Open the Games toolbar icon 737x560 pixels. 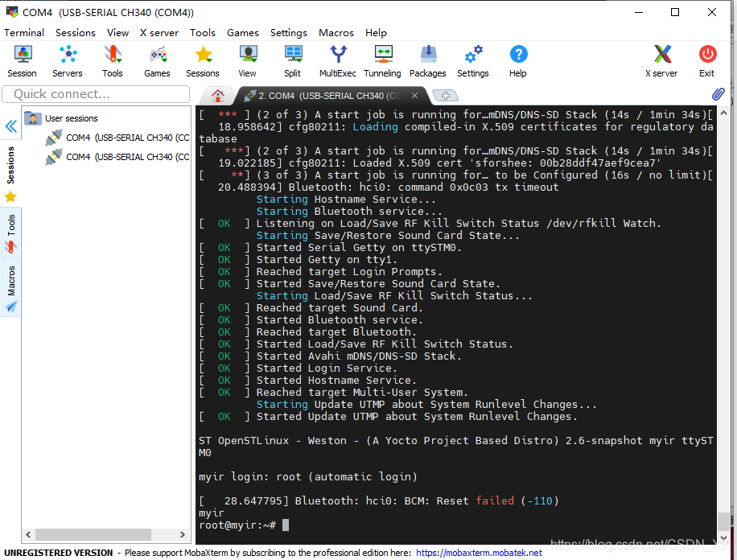click(157, 61)
